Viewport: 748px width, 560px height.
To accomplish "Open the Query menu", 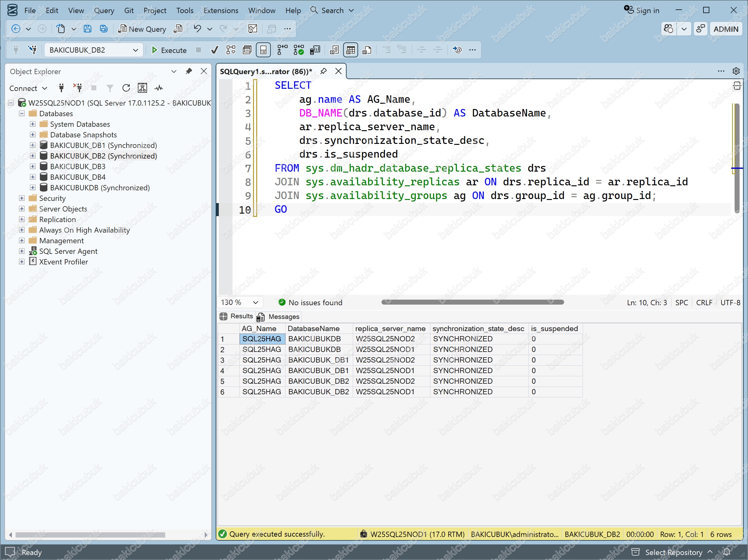I will coord(104,11).
